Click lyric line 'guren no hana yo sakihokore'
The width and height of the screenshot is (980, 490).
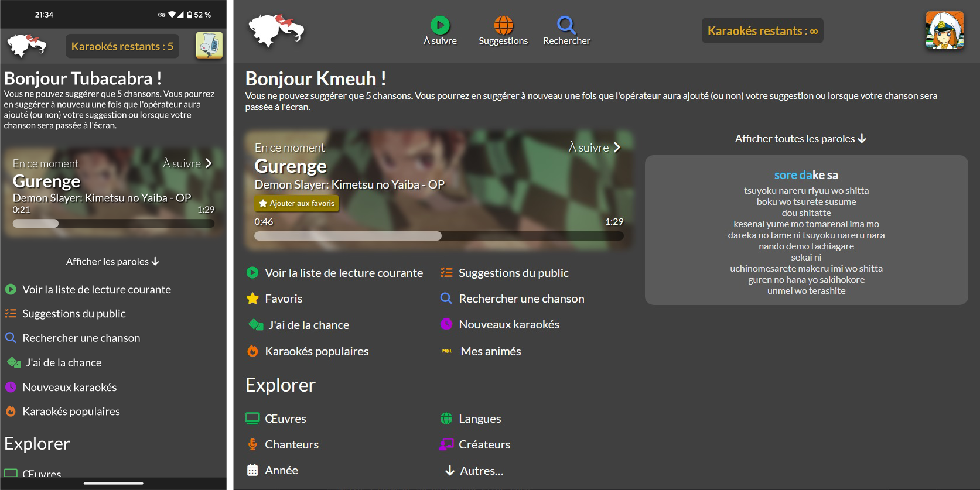coord(806,279)
